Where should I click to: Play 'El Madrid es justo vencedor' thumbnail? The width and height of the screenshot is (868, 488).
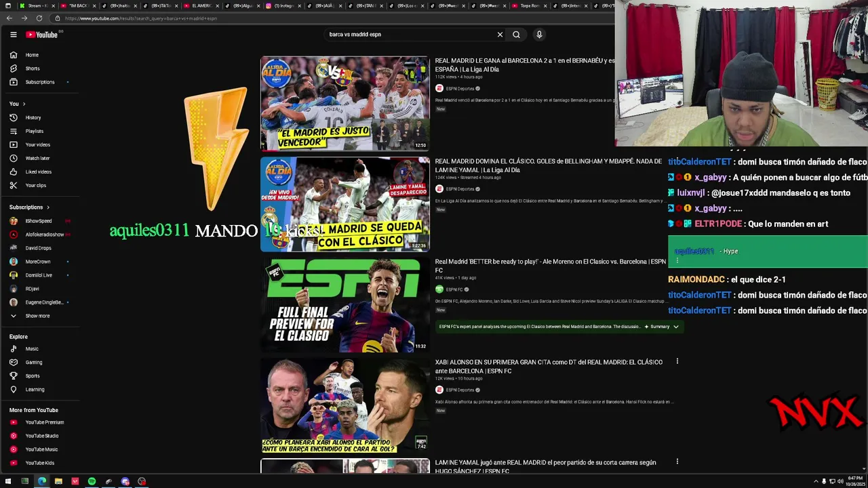coord(344,104)
